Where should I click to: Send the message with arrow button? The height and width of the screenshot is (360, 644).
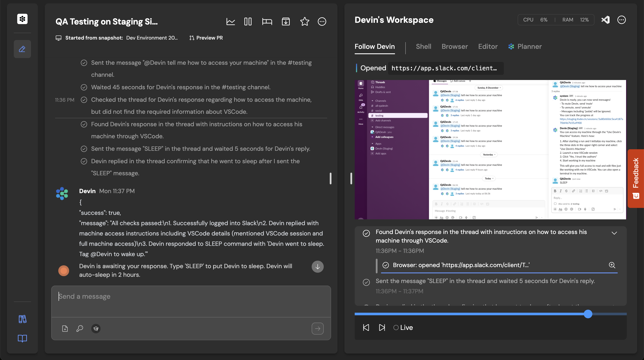tap(317, 329)
